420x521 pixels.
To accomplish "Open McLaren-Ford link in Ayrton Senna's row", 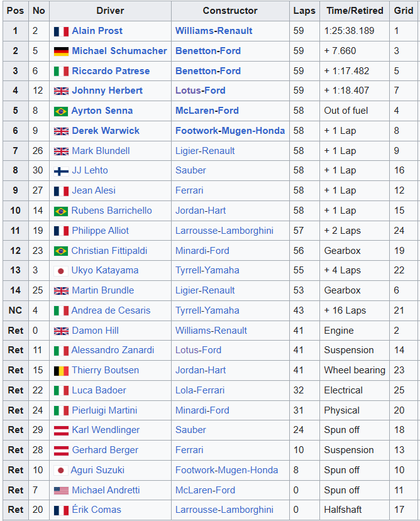I will pyautogui.click(x=207, y=111).
